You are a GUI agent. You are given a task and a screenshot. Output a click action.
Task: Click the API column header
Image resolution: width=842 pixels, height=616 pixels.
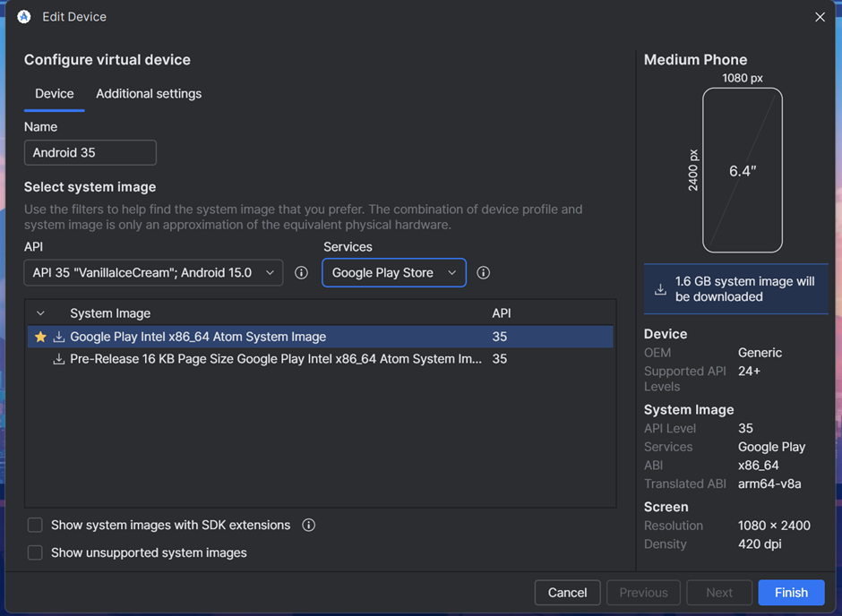pos(502,313)
